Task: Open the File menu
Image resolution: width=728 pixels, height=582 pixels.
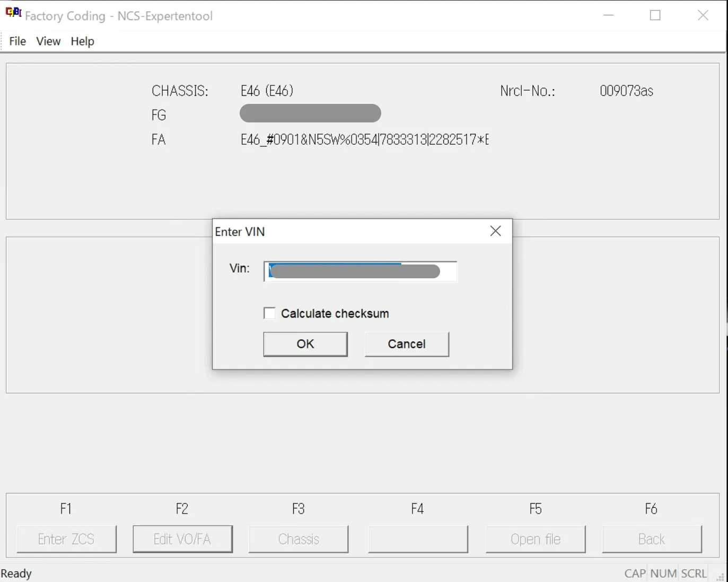Action: click(17, 41)
